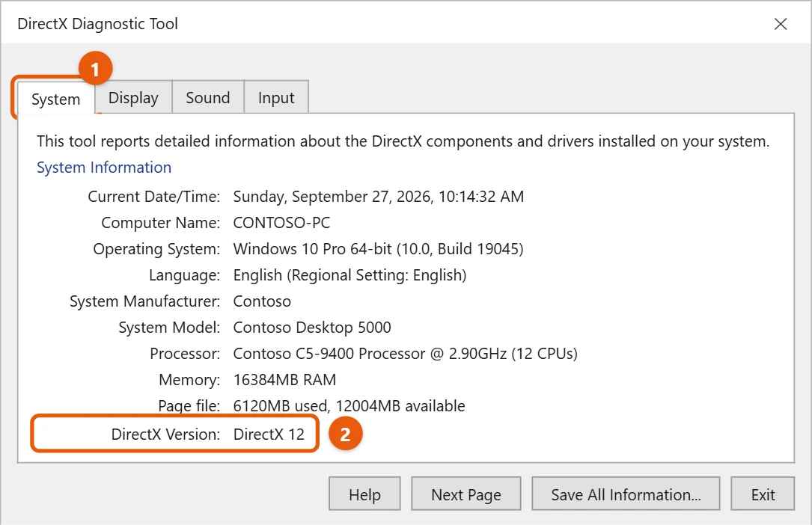Screen dimensions: 812x525
Task: Click the Windows 10 Pro 64-bit value
Action: (x=378, y=249)
